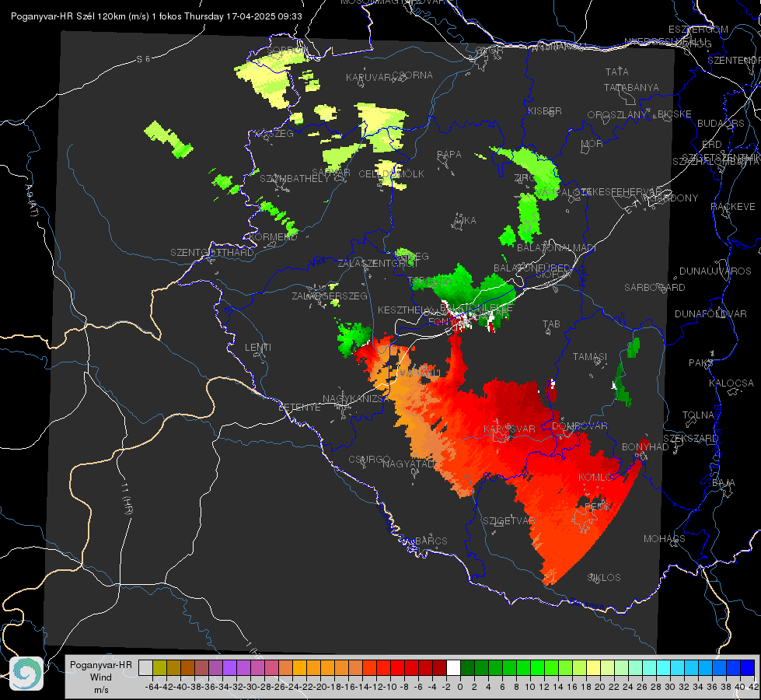Click the LENTI city label
This screenshot has width=761, height=700.
[258, 348]
